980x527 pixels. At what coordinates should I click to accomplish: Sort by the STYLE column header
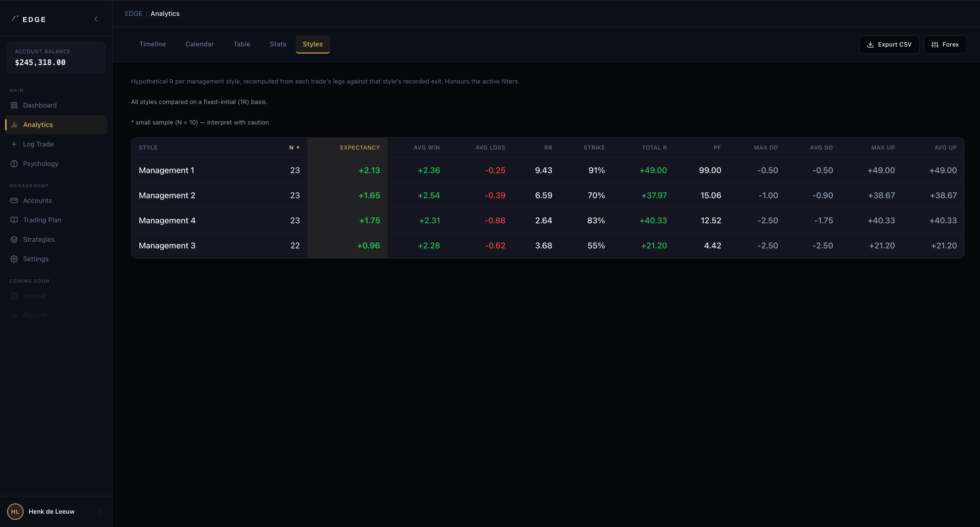[x=148, y=148]
